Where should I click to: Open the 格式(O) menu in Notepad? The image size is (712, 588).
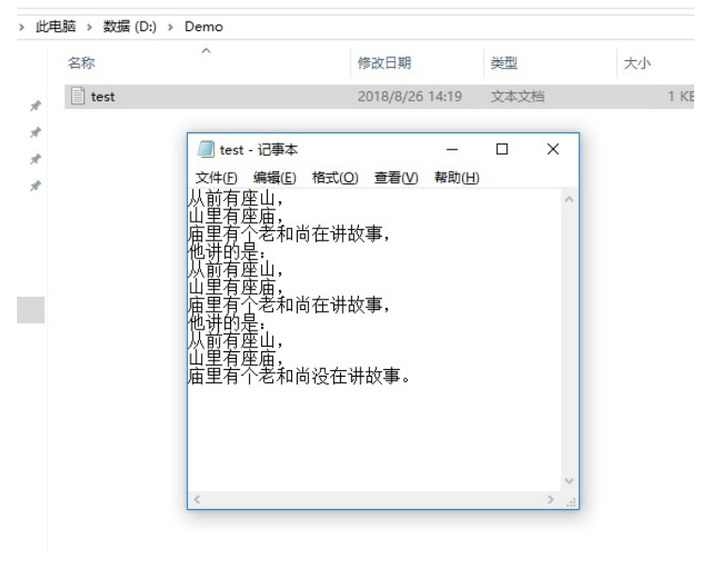point(335,178)
